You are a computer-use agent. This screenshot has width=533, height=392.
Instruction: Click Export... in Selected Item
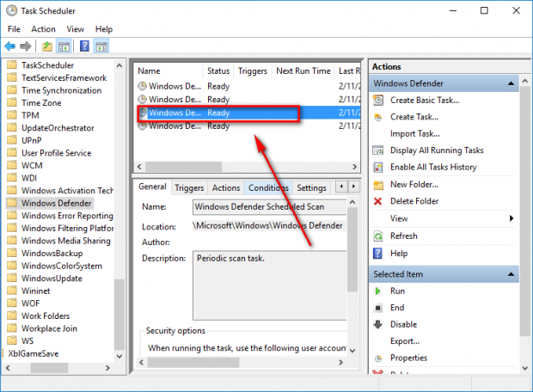(405, 341)
